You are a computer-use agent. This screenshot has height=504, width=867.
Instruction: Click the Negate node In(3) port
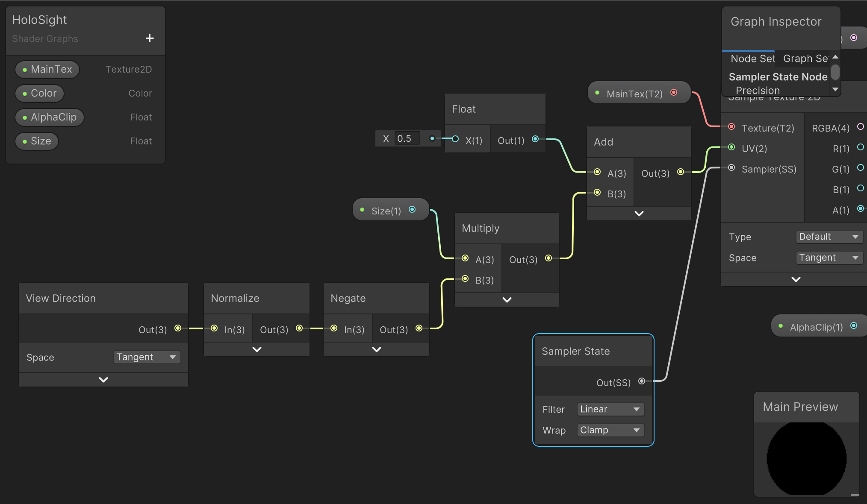(334, 328)
